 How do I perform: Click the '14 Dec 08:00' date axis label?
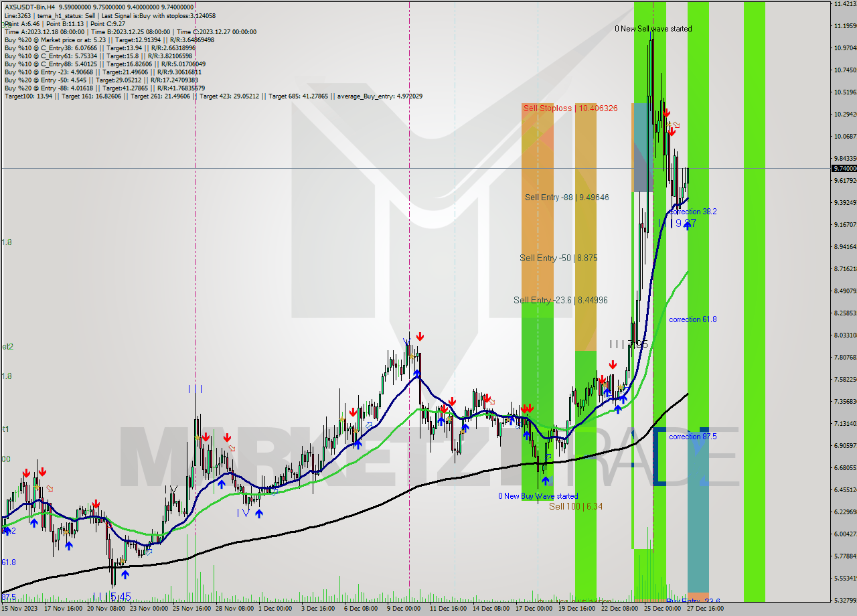click(x=491, y=609)
